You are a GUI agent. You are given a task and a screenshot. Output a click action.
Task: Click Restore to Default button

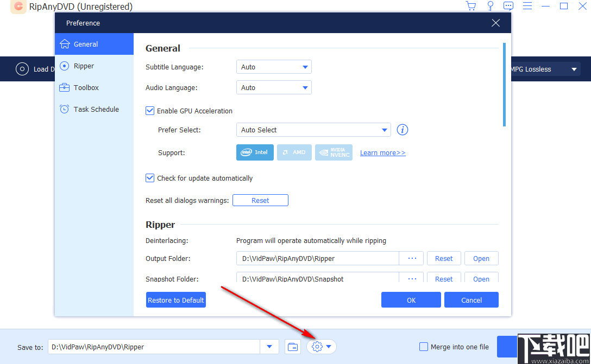tap(176, 300)
